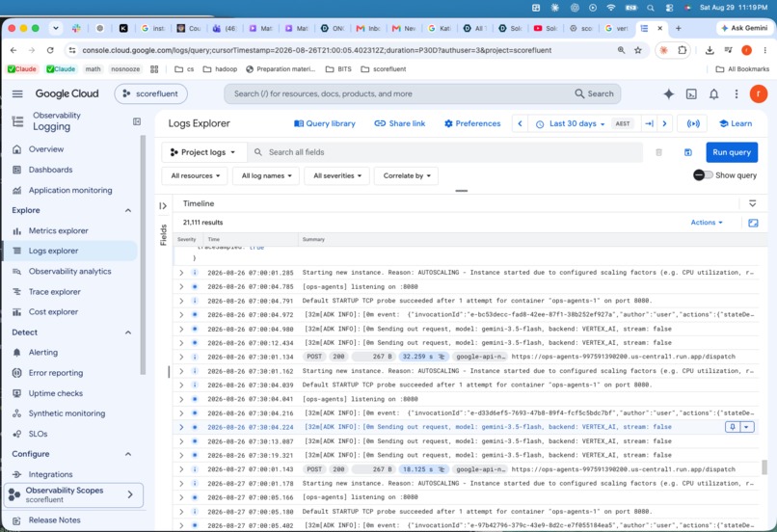777x532 pixels.
Task: Open the user account avatar
Action: coord(758,93)
